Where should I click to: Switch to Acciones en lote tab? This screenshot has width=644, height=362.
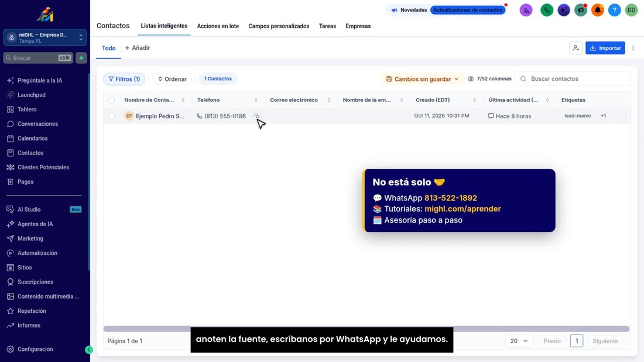218,26
